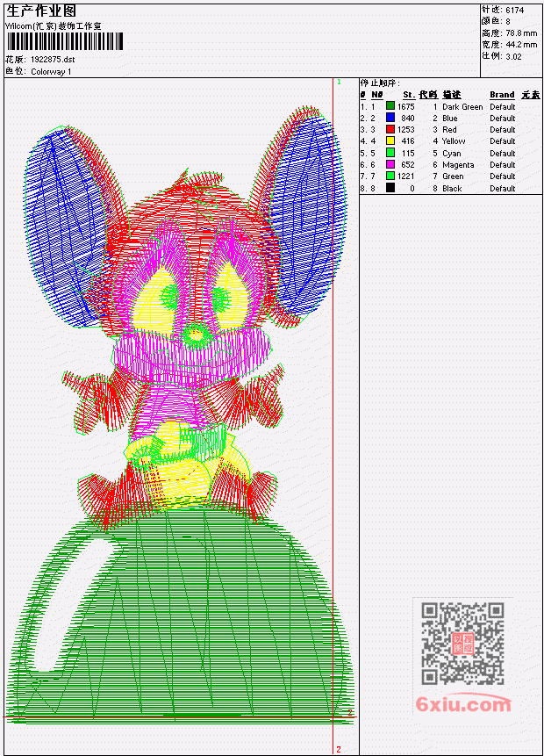The image size is (544, 756).
Task: Click 'Default' brand in the Blue row
Action: 503,119
